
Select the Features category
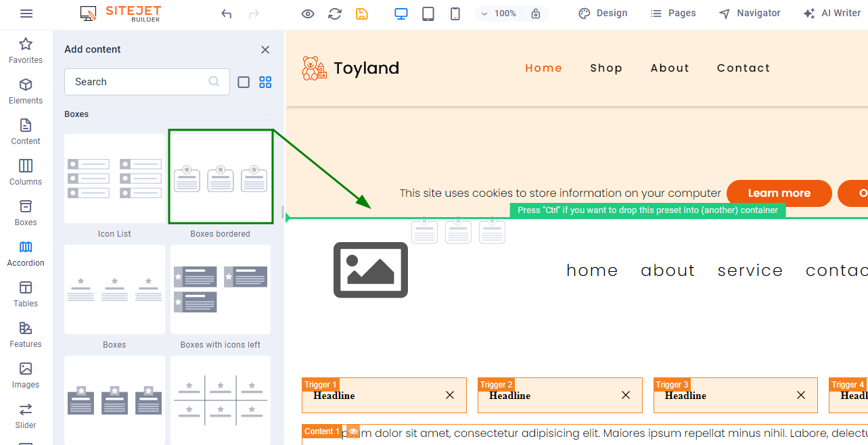tap(26, 335)
